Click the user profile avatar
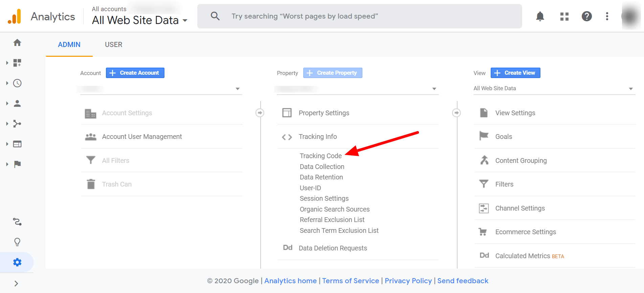This screenshot has width=644, height=293. tap(630, 16)
